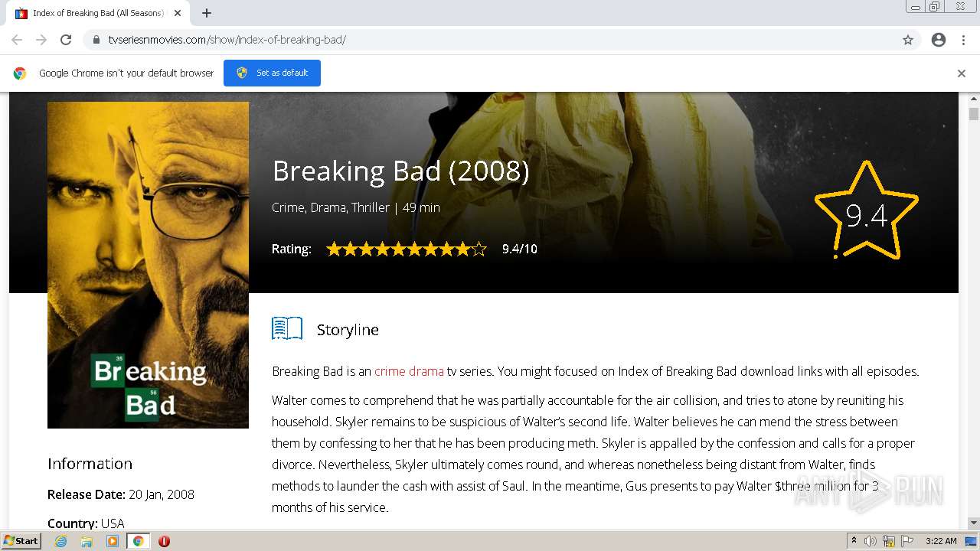Open a new browser tab
The height and width of the screenshot is (551, 980).
pyautogui.click(x=207, y=13)
